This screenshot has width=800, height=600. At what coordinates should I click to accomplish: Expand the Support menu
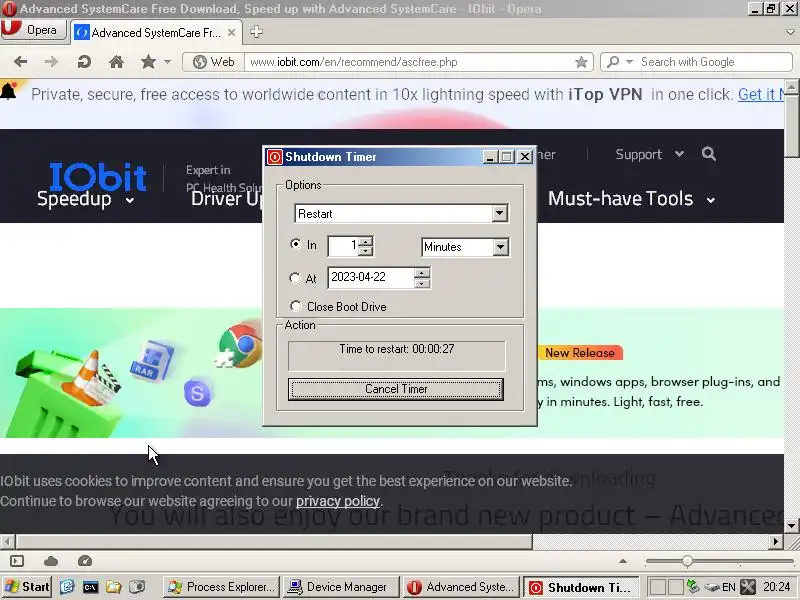click(x=649, y=154)
